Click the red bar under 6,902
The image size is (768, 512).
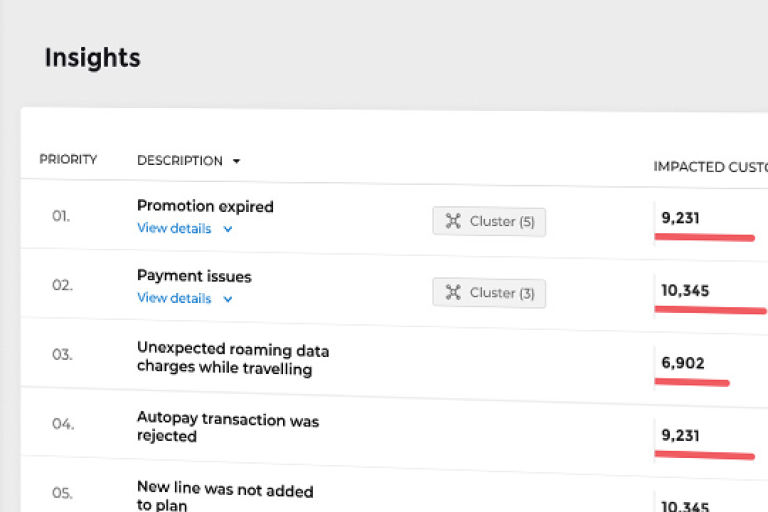point(693,382)
